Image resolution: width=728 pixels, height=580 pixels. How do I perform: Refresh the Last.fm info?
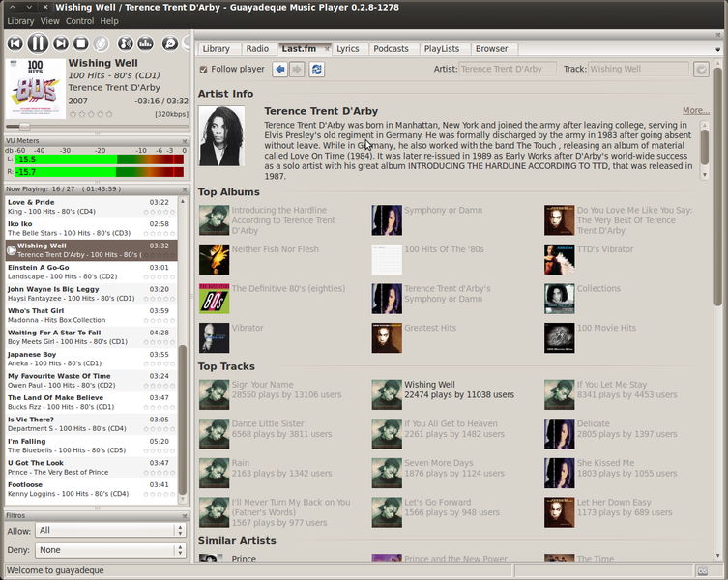pos(317,70)
